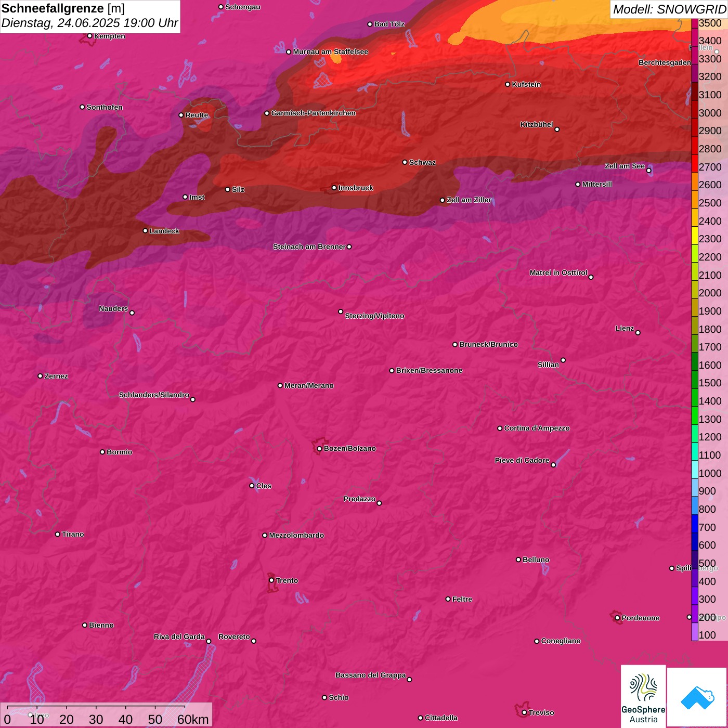Click the Belluno city marker
This screenshot has height=728, width=728.
point(518,560)
